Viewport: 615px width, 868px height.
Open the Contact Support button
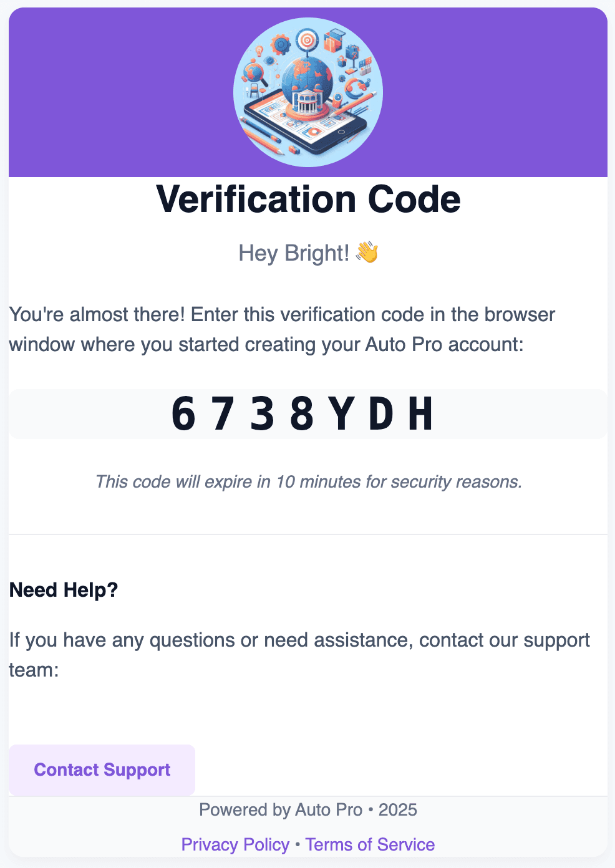(x=102, y=769)
